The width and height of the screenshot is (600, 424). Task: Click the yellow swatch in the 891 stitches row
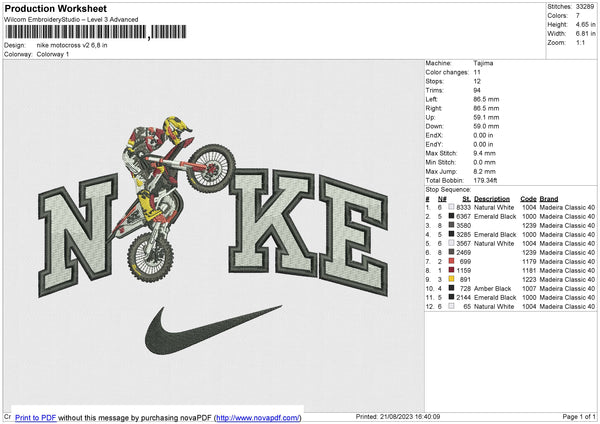(452, 279)
